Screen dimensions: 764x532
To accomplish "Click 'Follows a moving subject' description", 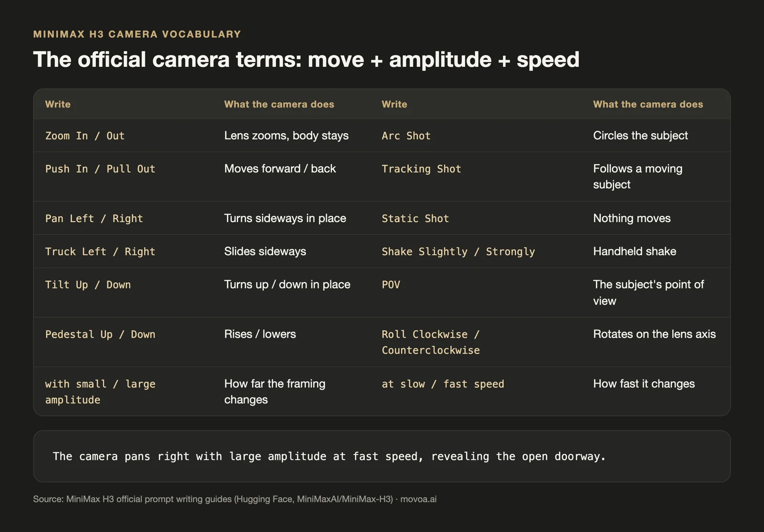I will (x=638, y=177).
